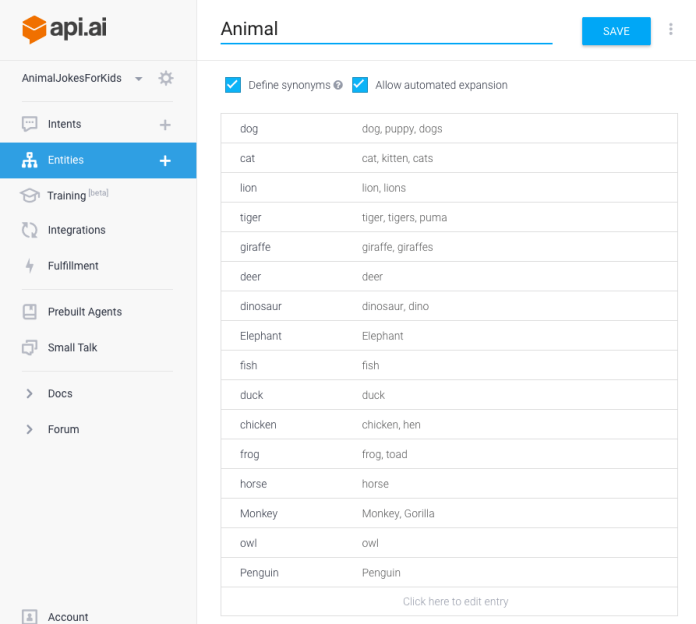This screenshot has height=624, width=696.
Task: Edit the Animal entity name field
Action: click(386, 30)
